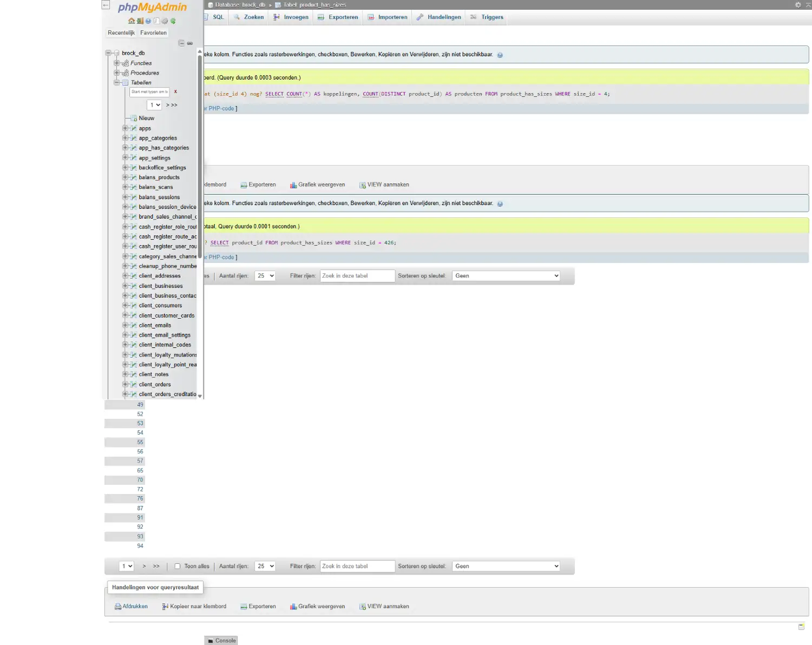Hide navigation panel with arrow button
Viewport: 812px width, 645px height.
(106, 5)
